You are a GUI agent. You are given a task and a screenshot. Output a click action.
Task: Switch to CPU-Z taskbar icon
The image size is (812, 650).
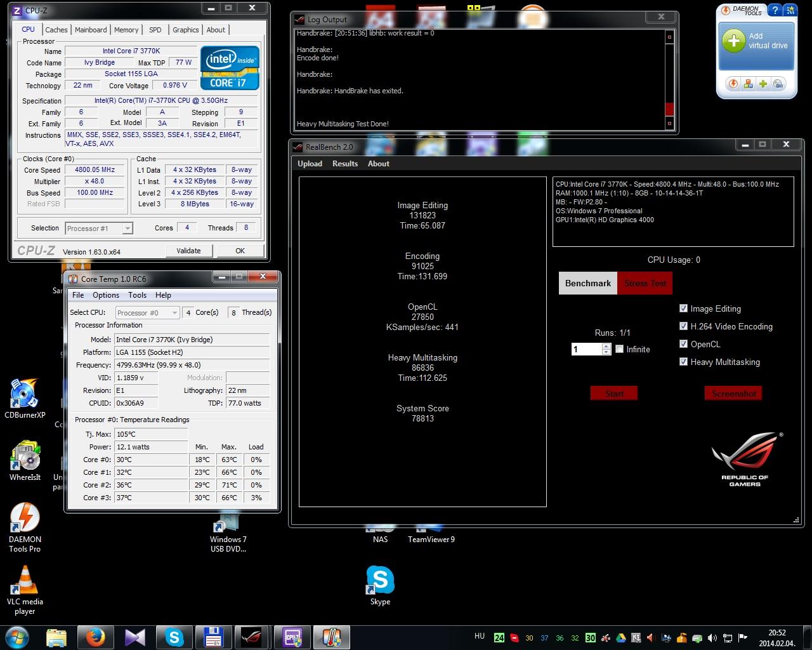[x=292, y=637]
